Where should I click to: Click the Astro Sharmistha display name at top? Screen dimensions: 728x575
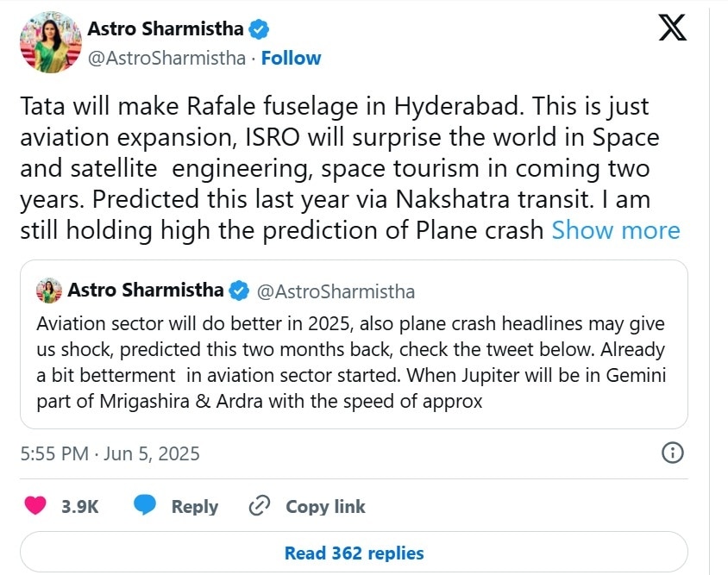[166, 29]
